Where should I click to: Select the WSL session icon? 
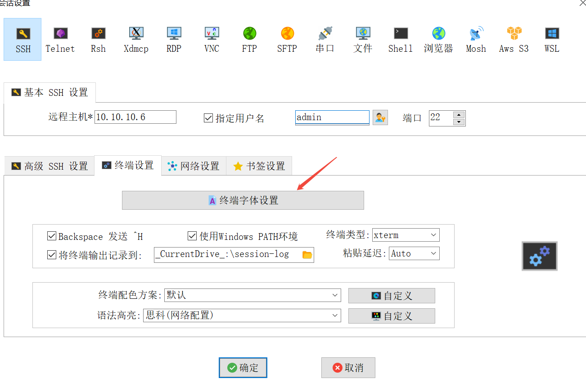[551, 39]
